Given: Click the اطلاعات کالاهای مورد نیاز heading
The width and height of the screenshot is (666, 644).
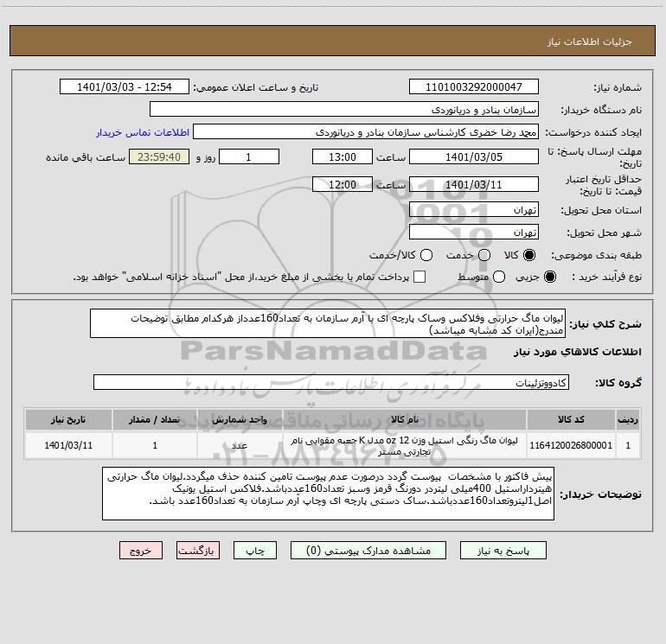Looking at the screenshot, I should pyautogui.click(x=578, y=352).
